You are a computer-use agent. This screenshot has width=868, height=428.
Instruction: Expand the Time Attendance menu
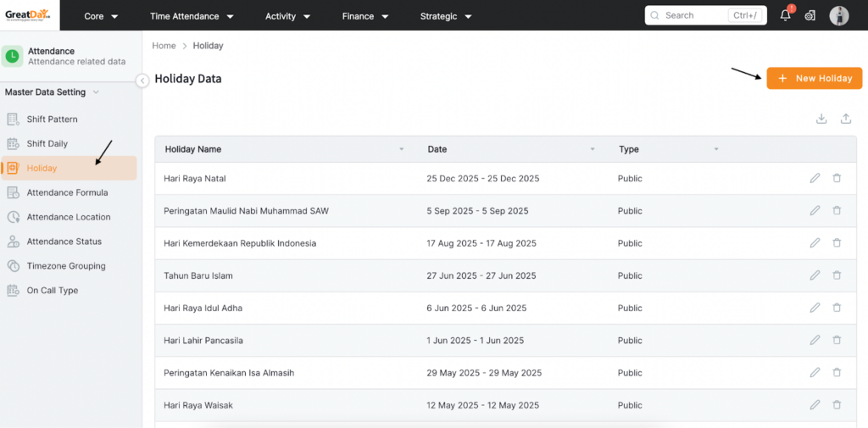(x=192, y=16)
